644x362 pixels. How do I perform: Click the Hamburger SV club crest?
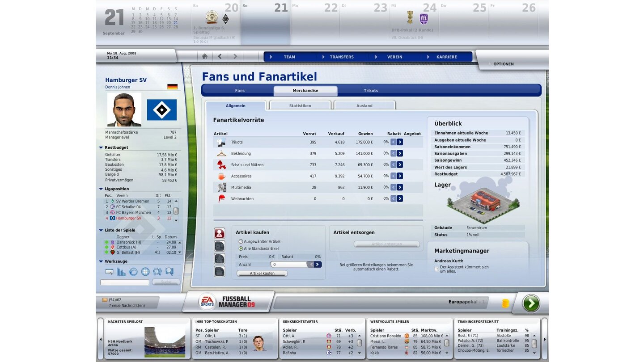(162, 110)
